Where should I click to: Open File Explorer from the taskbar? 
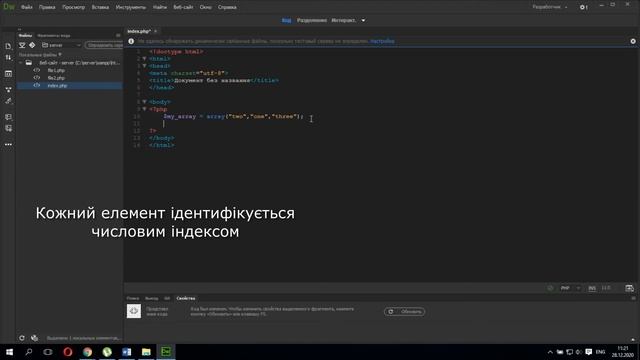coord(146,352)
